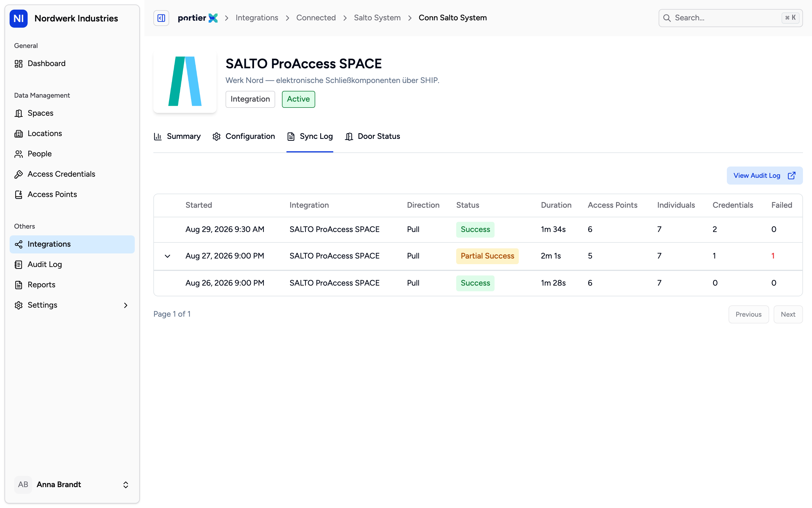Click the portier logo in breadcrumb
812x508 pixels.
click(198, 18)
